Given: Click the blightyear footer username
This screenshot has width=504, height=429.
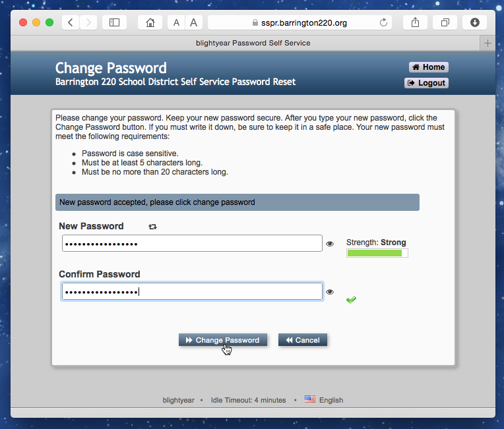Looking at the screenshot, I should [x=178, y=400].
